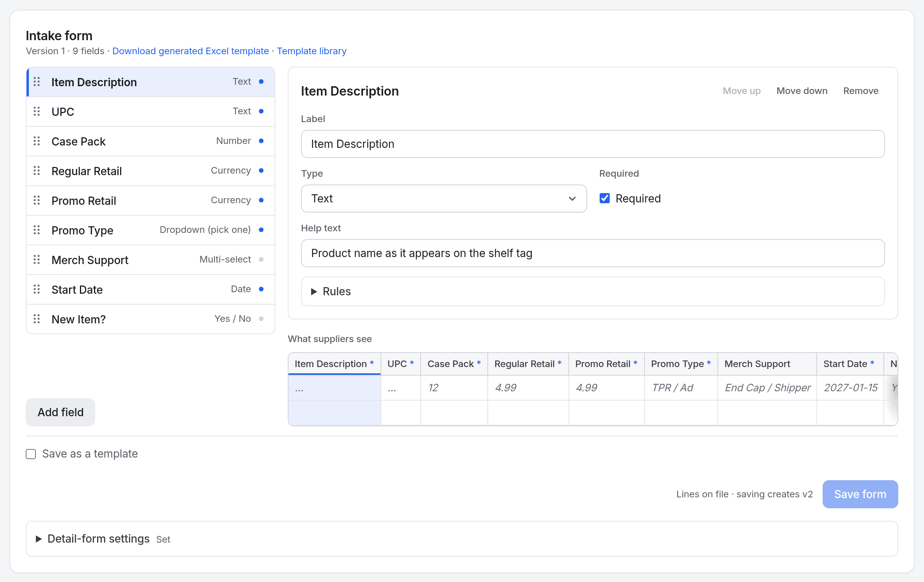Click the drag handle for Regular Retail
924x582 pixels.
[37, 171]
